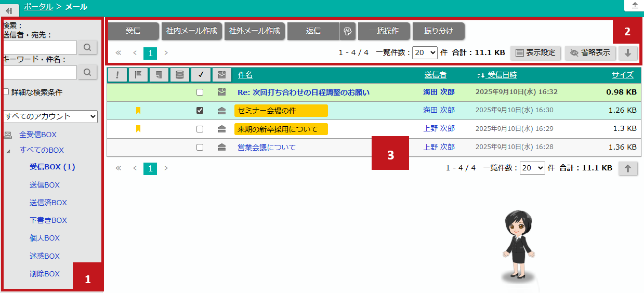
Task: Click the unread/read envelope column header icon
Action: point(221,75)
